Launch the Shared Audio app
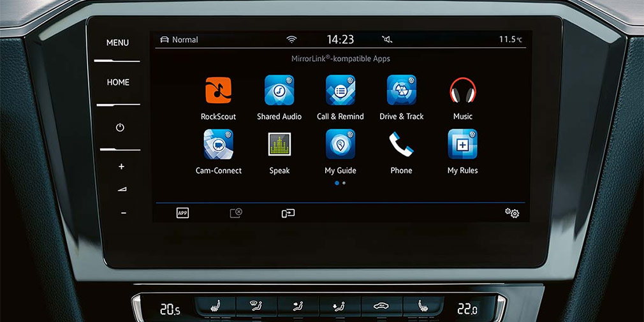Image resolution: width=644 pixels, height=322 pixels. click(279, 90)
